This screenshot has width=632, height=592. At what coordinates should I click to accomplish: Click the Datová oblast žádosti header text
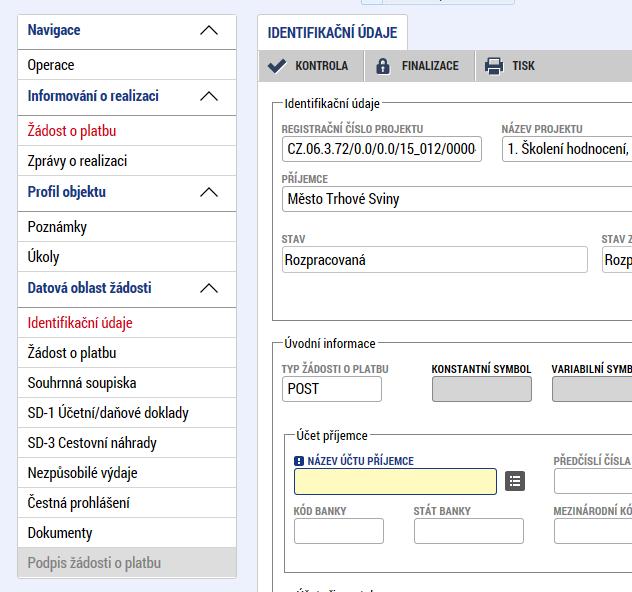tap(89, 288)
